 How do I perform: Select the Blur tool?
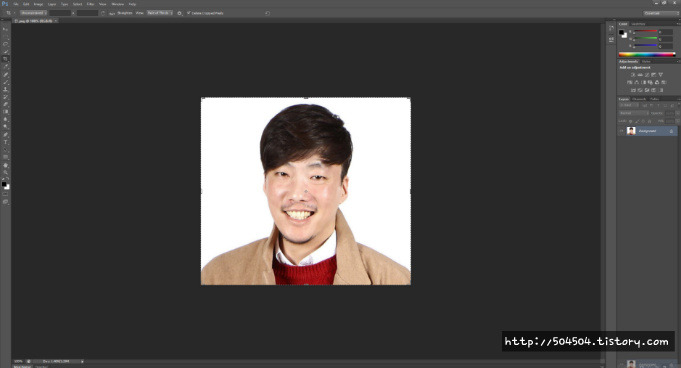click(x=5, y=119)
